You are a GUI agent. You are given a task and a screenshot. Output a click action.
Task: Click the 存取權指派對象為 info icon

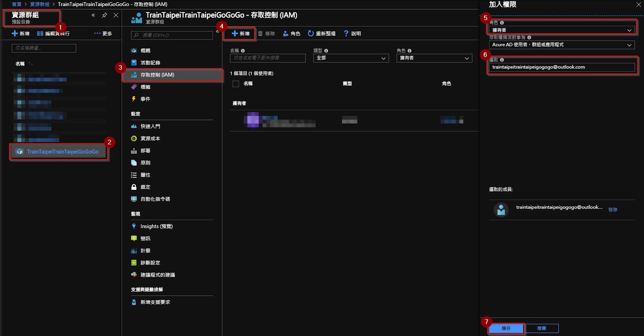point(529,37)
